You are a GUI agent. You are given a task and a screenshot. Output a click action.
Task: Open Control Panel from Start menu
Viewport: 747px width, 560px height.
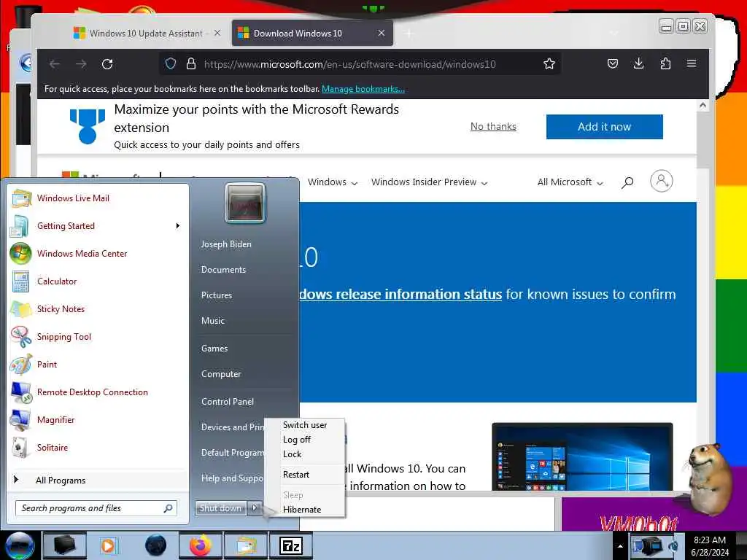[228, 402]
